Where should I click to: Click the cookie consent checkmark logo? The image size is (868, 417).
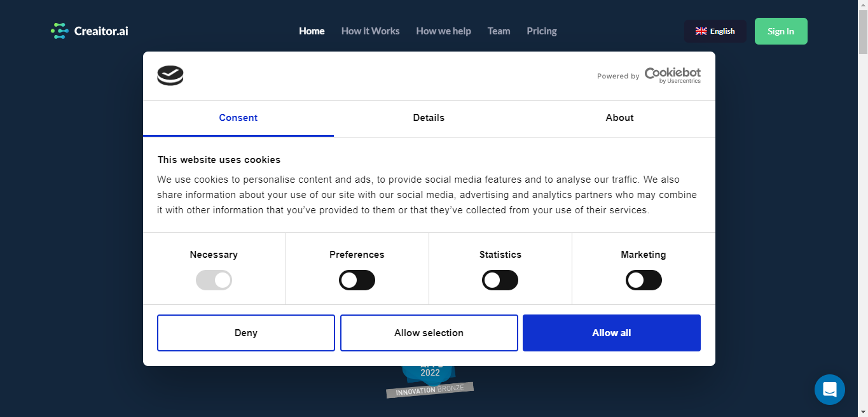click(x=170, y=76)
